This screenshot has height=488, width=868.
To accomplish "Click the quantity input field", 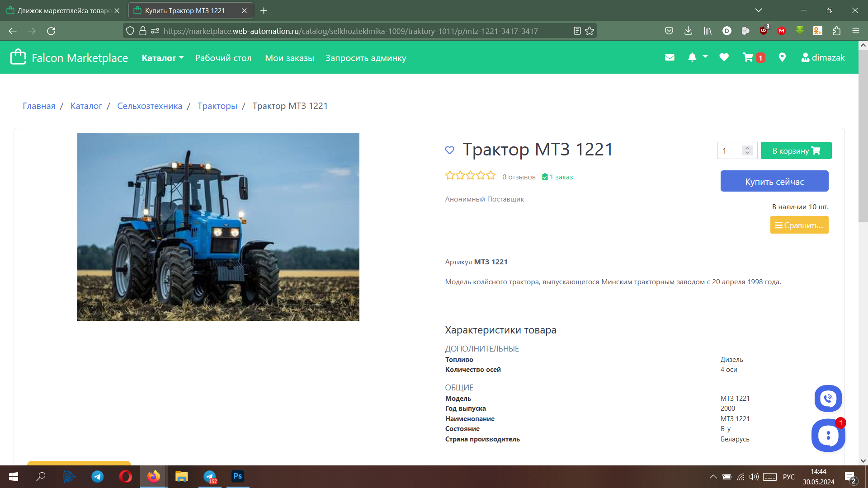I will tap(730, 150).
